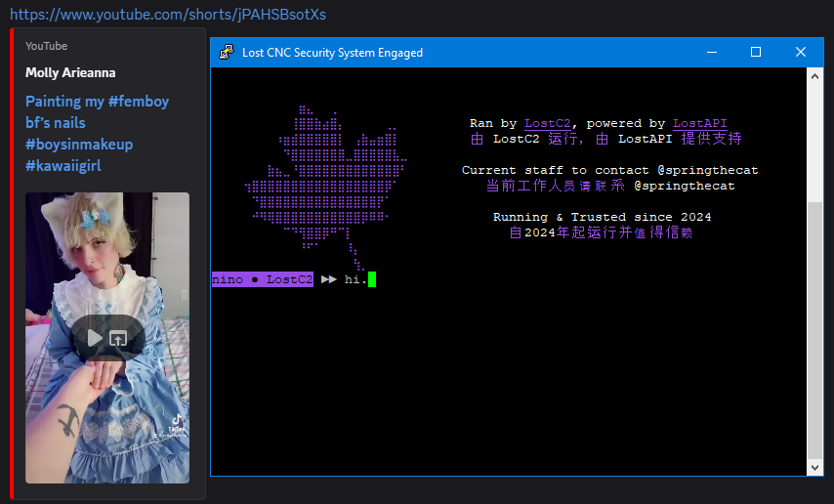The height and width of the screenshot is (504, 834).
Task: Click the green terminal cursor after 'hi.'
Action: [372, 279]
